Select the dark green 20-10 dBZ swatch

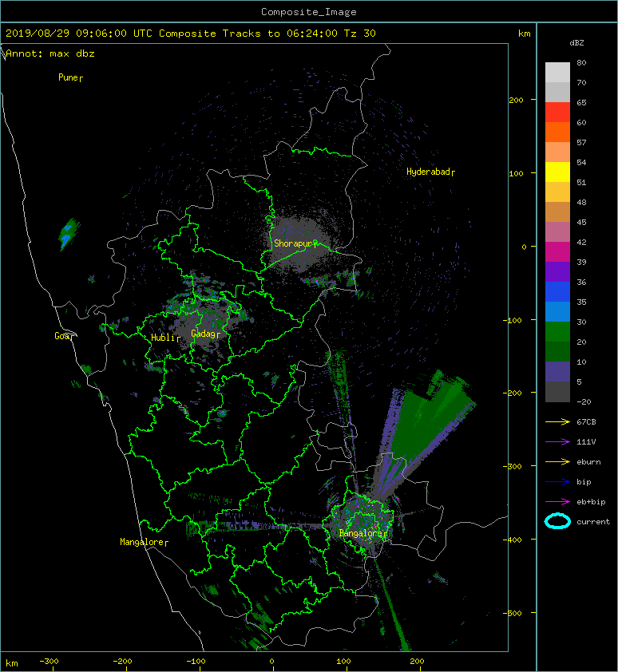(x=557, y=352)
